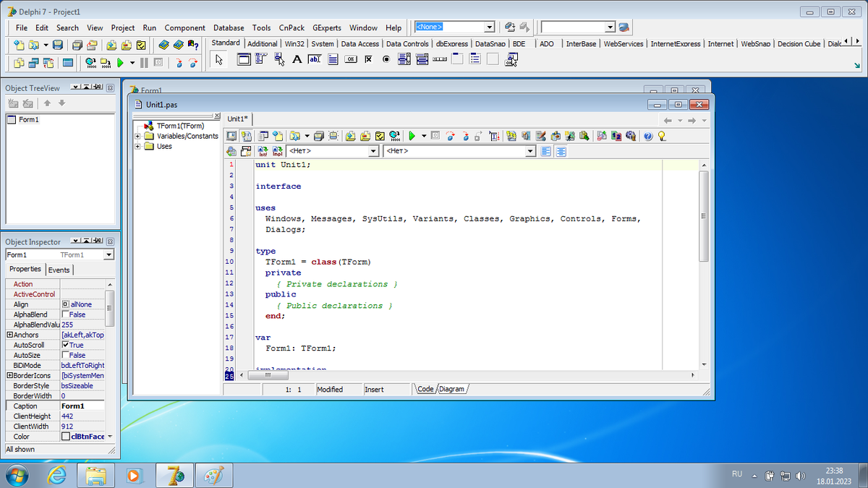Switch to the Win32 palette tab
The image size is (868, 488).
click(x=295, y=43)
